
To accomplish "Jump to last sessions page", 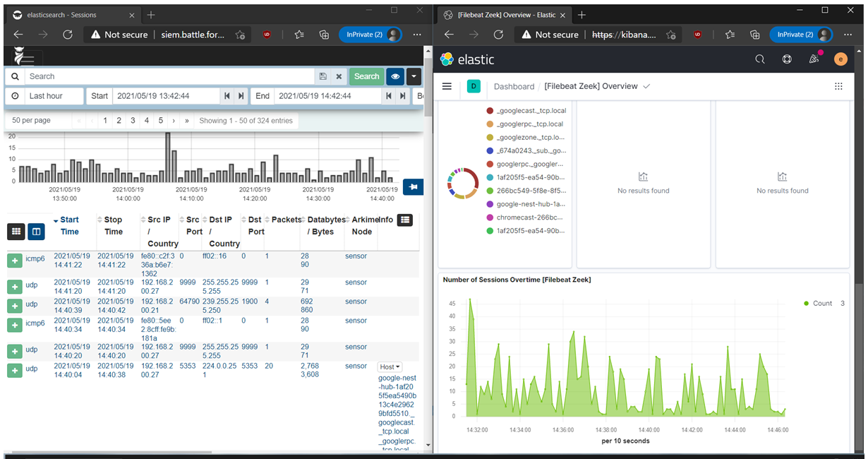I will [x=187, y=121].
